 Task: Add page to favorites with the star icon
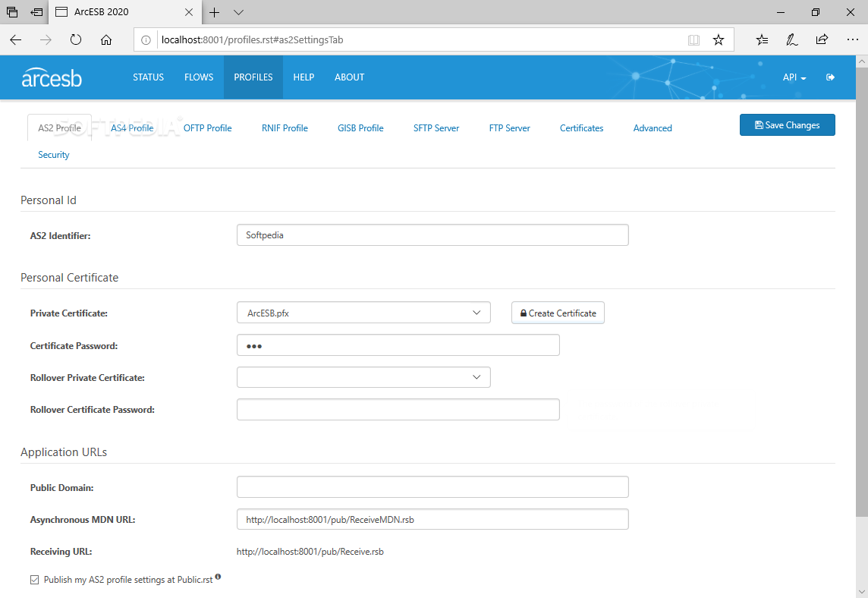tap(718, 40)
